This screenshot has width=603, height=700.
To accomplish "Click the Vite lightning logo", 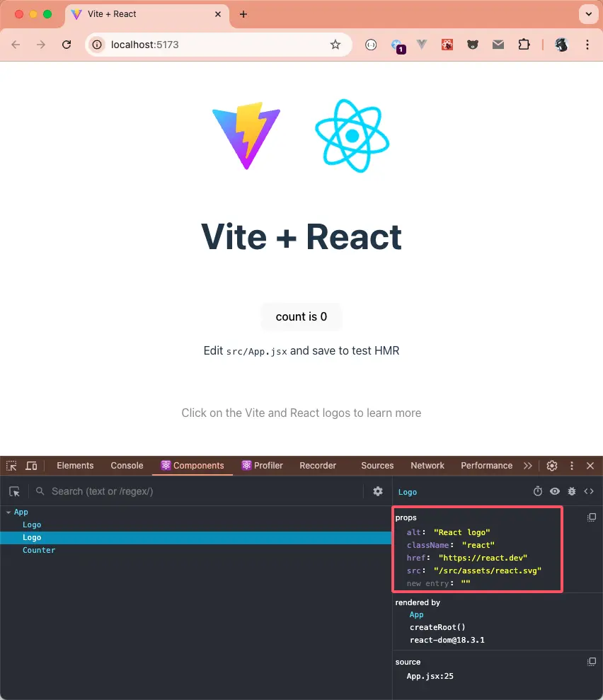I will pos(246,136).
